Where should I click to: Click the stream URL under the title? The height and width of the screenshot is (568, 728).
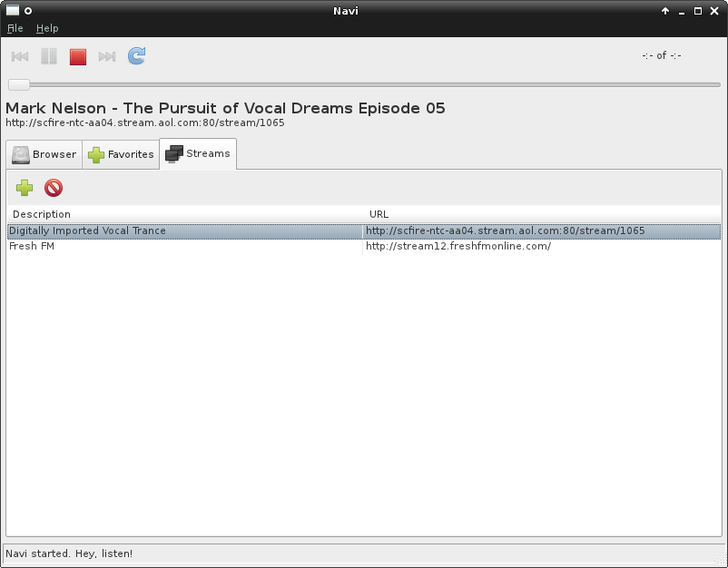[x=145, y=123]
